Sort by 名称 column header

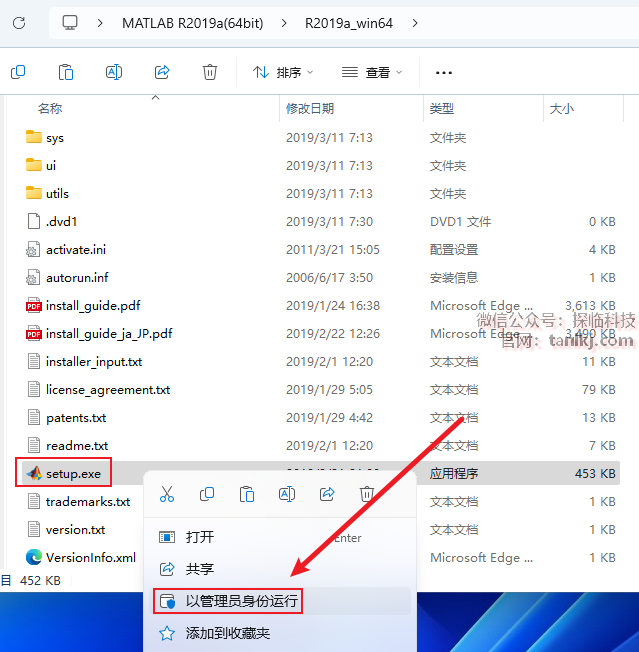pos(50,109)
